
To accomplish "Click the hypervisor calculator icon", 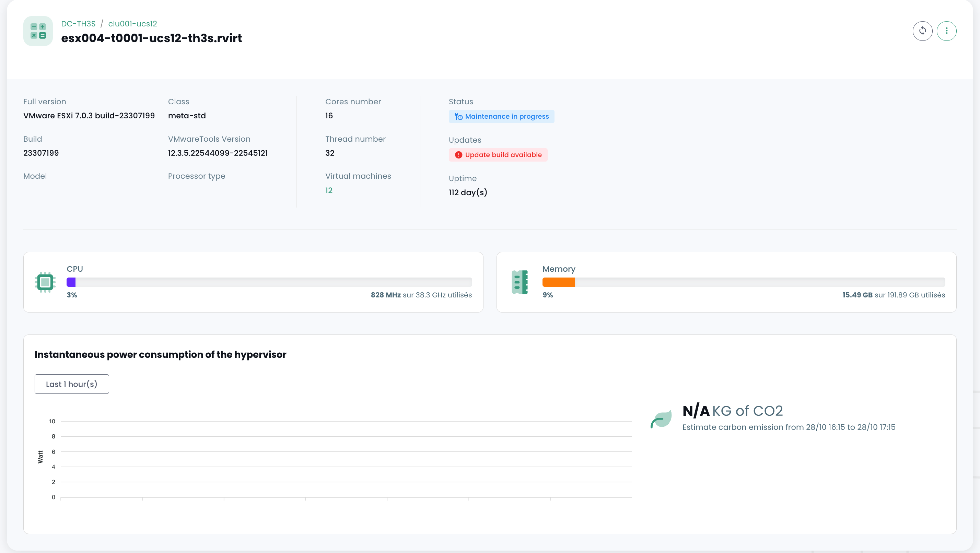I will tap(38, 31).
